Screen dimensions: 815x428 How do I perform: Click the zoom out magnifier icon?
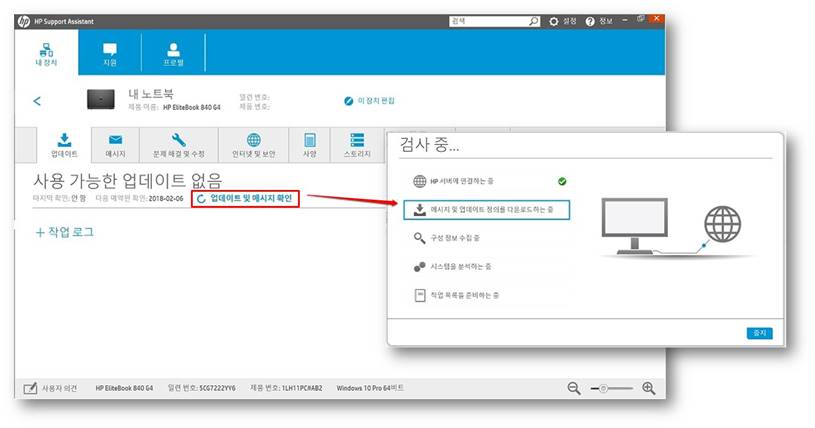574,388
